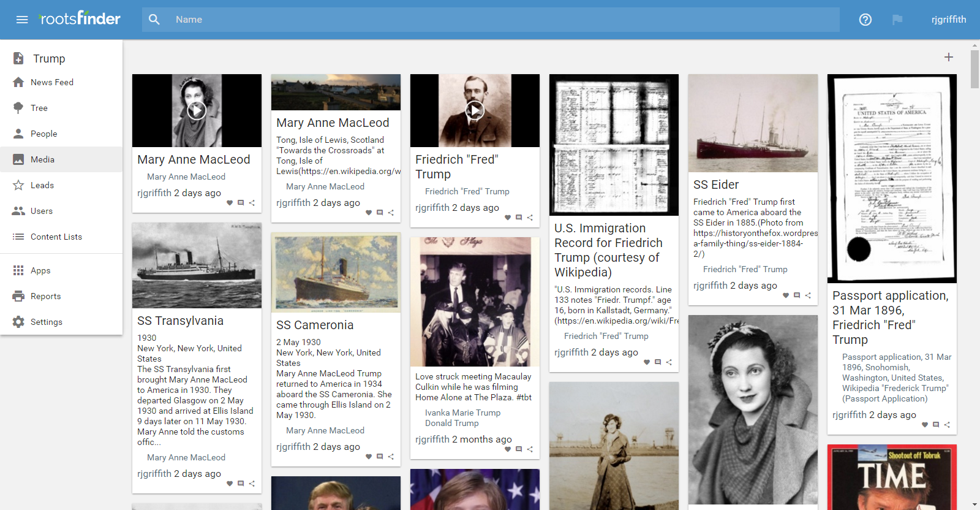Share the SS Cameronia card
The image size is (980, 510).
click(x=391, y=457)
